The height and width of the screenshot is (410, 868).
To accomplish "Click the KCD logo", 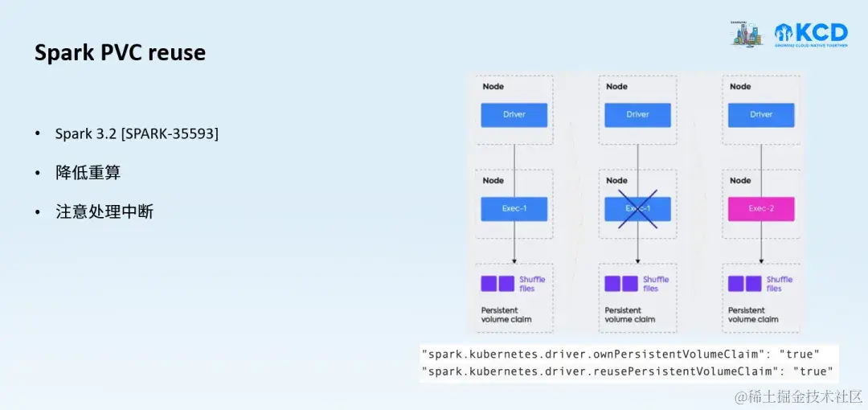I will (x=811, y=35).
